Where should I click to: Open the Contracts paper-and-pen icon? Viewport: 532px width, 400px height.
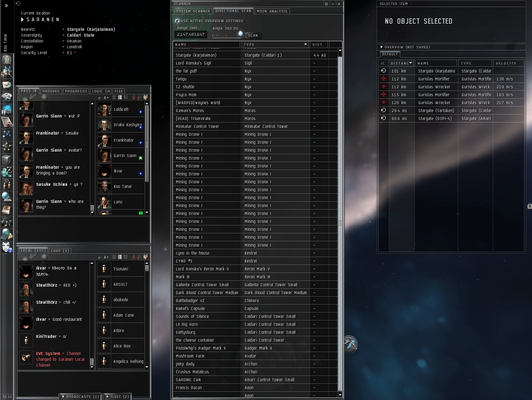(x=7, y=122)
